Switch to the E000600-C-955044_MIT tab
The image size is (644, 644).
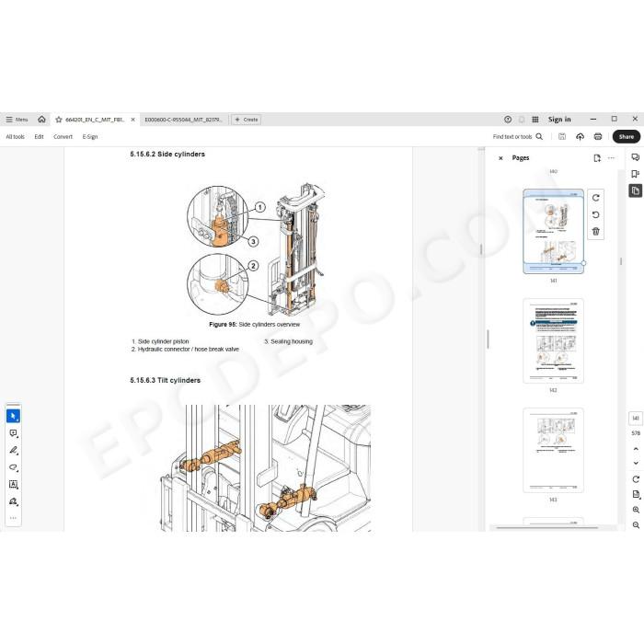(x=183, y=120)
